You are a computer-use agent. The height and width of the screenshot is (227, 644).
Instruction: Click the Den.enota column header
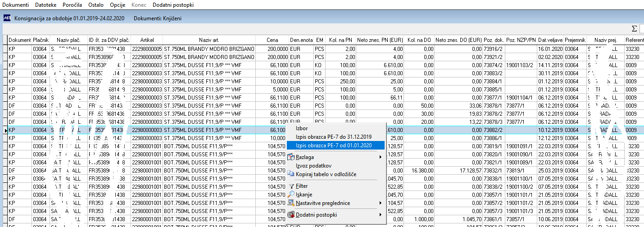pos(301,40)
